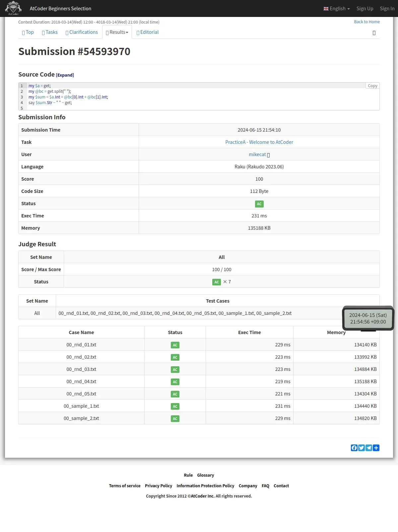Viewport: 398px width, 532px height.
Task: Click the Sign Up link
Action: click(365, 9)
